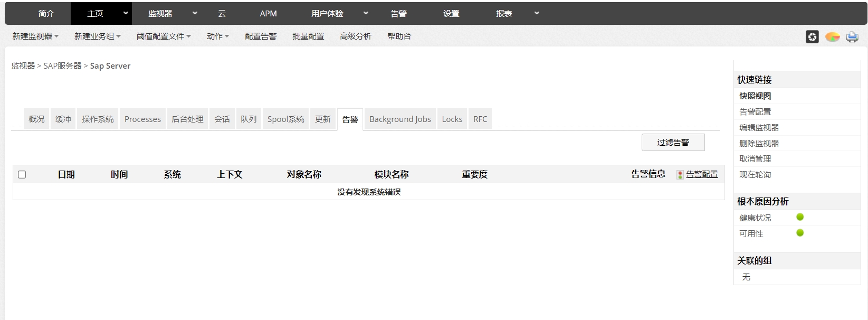The width and height of the screenshot is (868, 320).
Task: Switch to the 缓冲 tab
Action: [x=63, y=119]
